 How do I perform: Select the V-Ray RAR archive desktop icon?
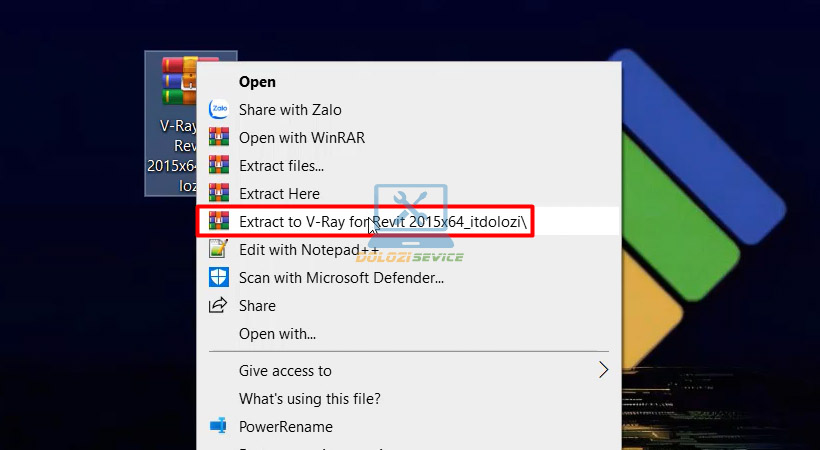[x=171, y=123]
